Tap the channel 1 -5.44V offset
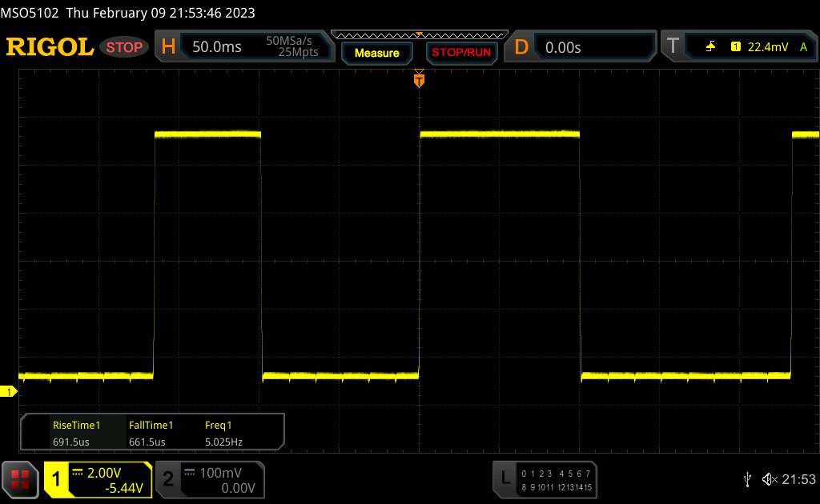This screenshot has height=504, width=820. coord(124,488)
